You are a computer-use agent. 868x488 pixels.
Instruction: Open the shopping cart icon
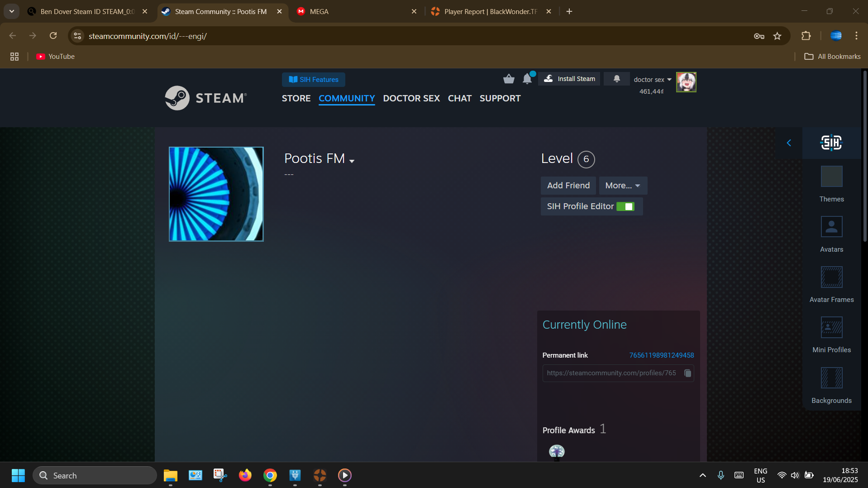tap(509, 79)
